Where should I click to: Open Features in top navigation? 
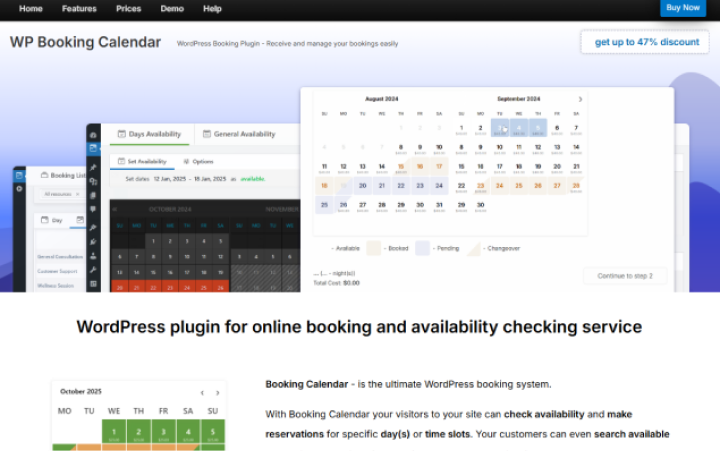tap(79, 9)
